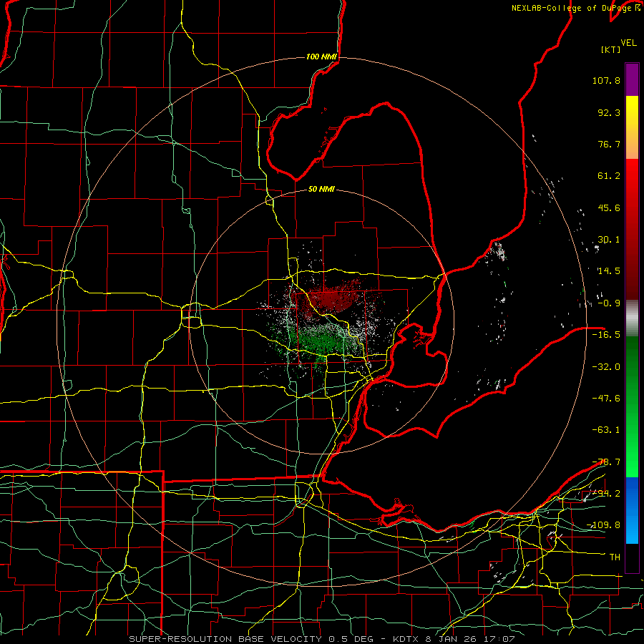
Task: Click the [KT] units label
Action: point(610,49)
